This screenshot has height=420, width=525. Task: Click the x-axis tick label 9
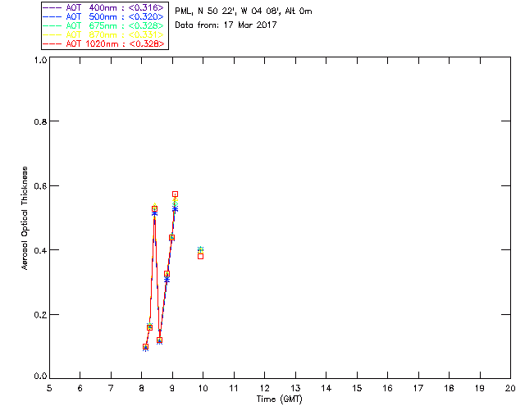[172, 388]
